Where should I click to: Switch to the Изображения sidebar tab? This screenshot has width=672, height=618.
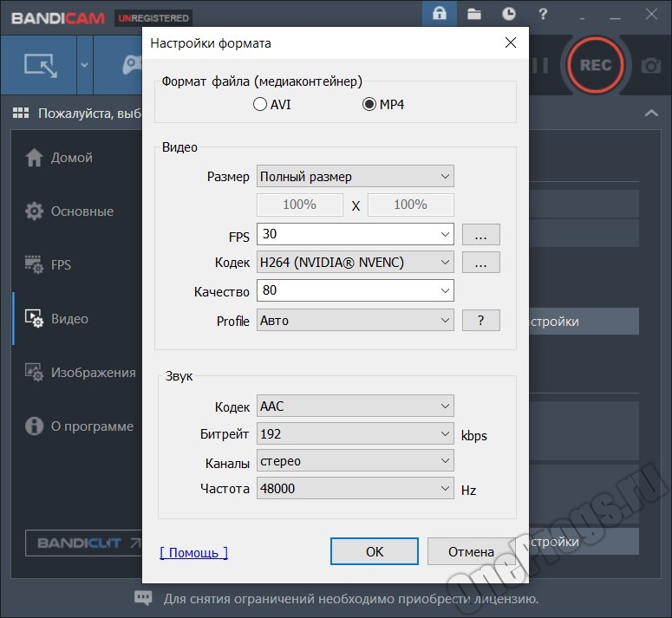pos(93,373)
